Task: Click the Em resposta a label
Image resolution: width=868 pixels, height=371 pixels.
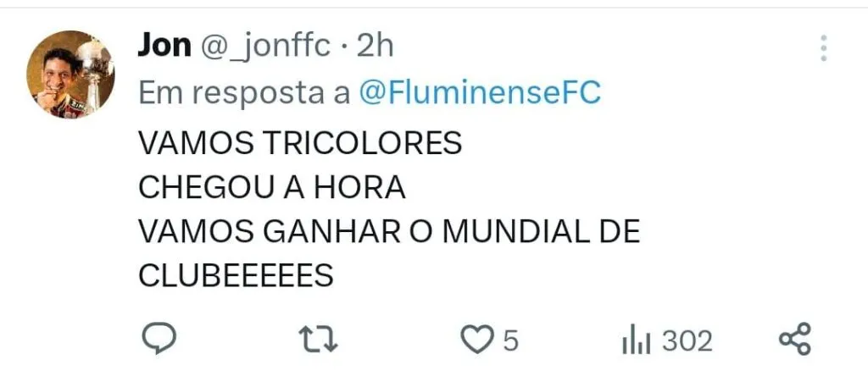Action: (x=244, y=93)
